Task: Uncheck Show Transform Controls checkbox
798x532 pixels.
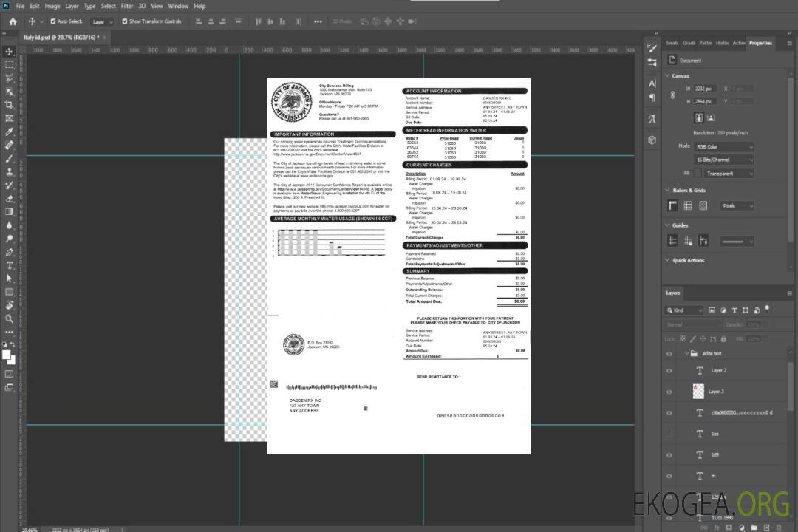Action: (x=125, y=21)
